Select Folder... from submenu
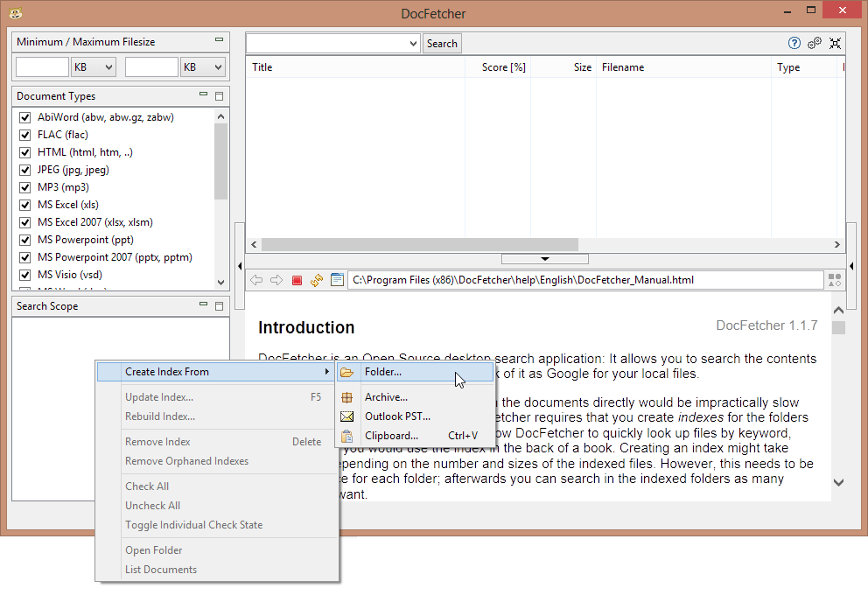Viewport: 868px width, 595px height. [x=415, y=372]
